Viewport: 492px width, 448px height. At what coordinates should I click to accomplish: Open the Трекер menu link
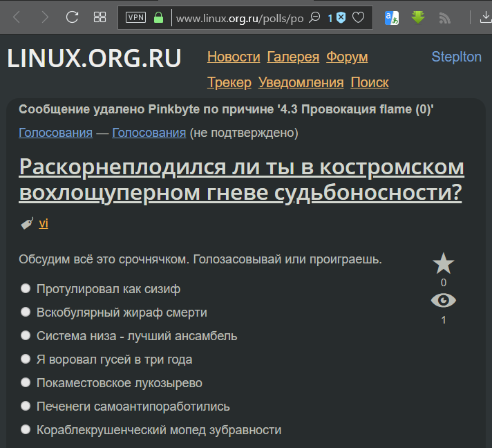229,82
